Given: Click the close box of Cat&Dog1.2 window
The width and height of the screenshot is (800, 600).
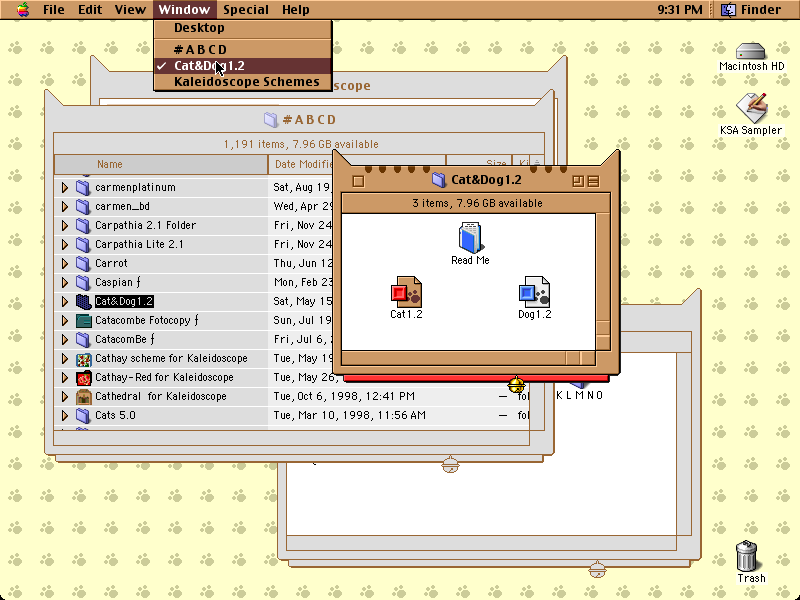Looking at the screenshot, I should click(358, 181).
